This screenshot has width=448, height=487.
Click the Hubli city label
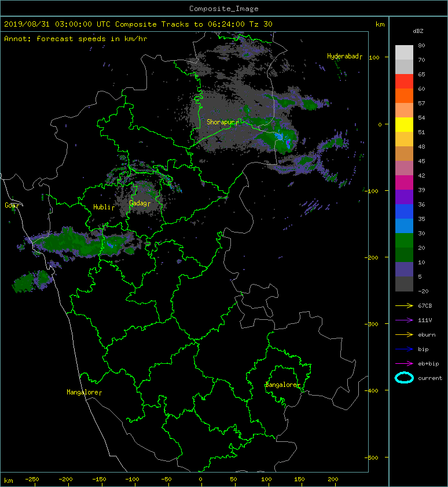(x=102, y=207)
